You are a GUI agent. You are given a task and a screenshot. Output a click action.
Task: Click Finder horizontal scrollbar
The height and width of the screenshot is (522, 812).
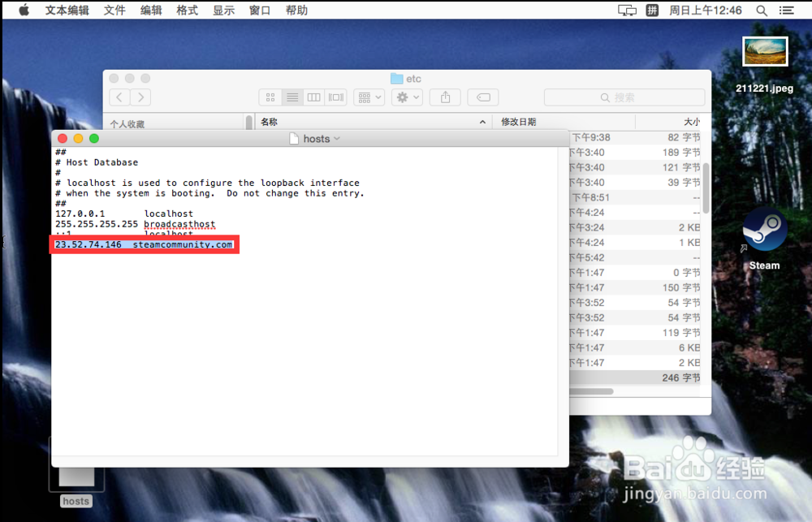coord(591,391)
